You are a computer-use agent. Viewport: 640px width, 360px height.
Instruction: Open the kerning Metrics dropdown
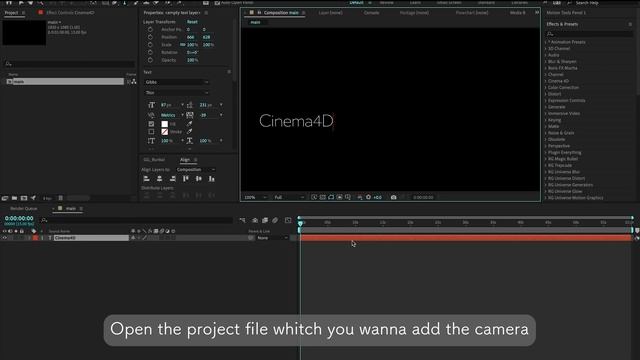pos(172,115)
